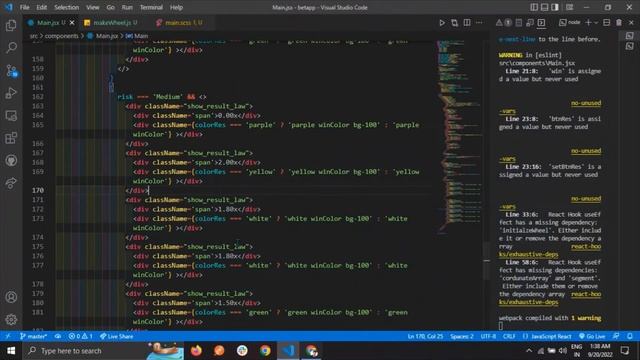
Task: Click the remote window indicator in status bar
Action: tap(8, 336)
